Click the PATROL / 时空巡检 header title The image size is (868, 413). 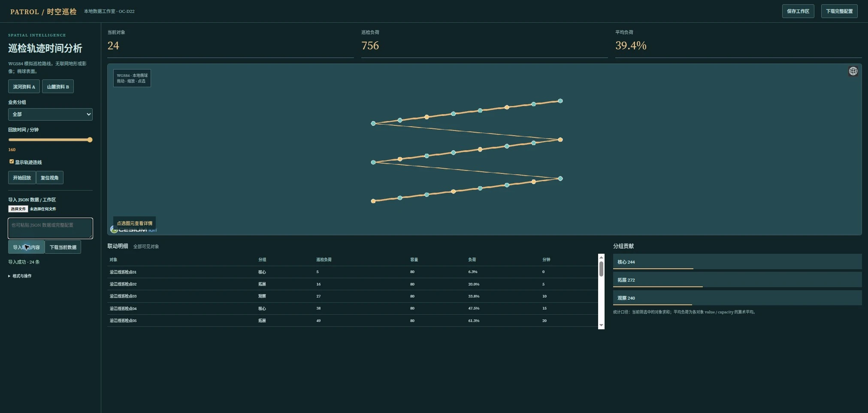coord(43,12)
